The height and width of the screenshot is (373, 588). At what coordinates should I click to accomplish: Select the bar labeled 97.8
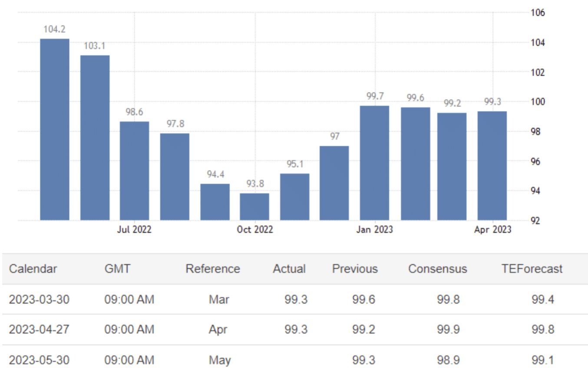pyautogui.click(x=175, y=177)
